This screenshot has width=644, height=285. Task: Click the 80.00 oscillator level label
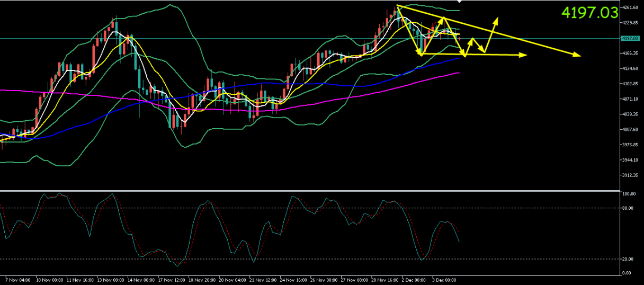coord(629,208)
